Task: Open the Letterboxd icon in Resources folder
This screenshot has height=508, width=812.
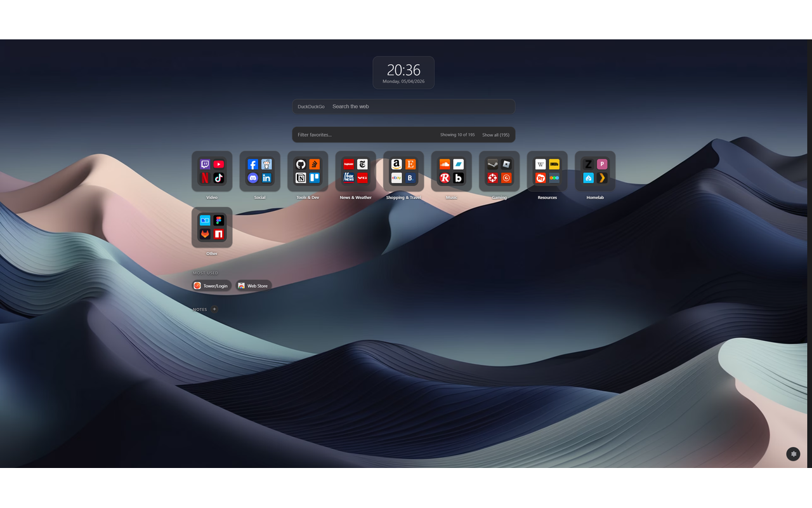Action: [554, 178]
